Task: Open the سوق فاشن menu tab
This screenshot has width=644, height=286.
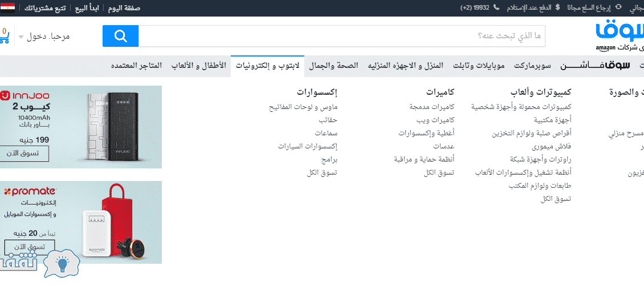Action: (596, 66)
